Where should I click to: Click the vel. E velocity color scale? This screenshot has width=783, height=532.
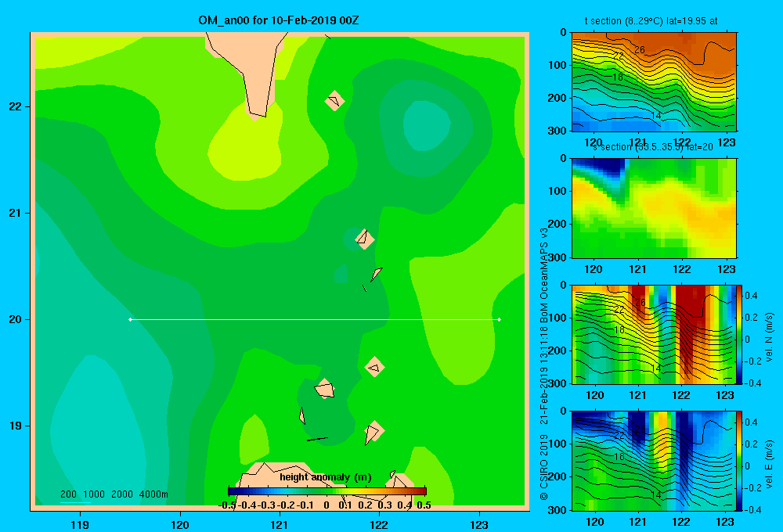740,461
